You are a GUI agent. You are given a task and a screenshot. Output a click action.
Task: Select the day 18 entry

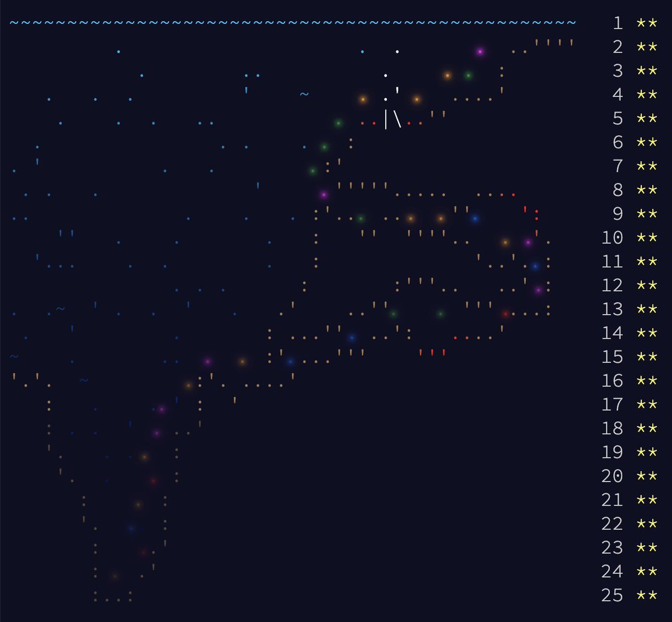pos(612,428)
